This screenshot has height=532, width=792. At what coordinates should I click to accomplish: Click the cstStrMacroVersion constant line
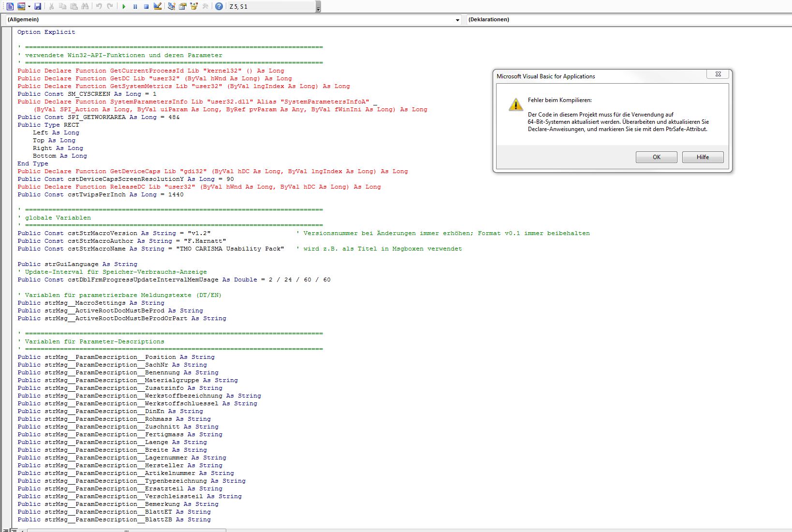coord(114,233)
